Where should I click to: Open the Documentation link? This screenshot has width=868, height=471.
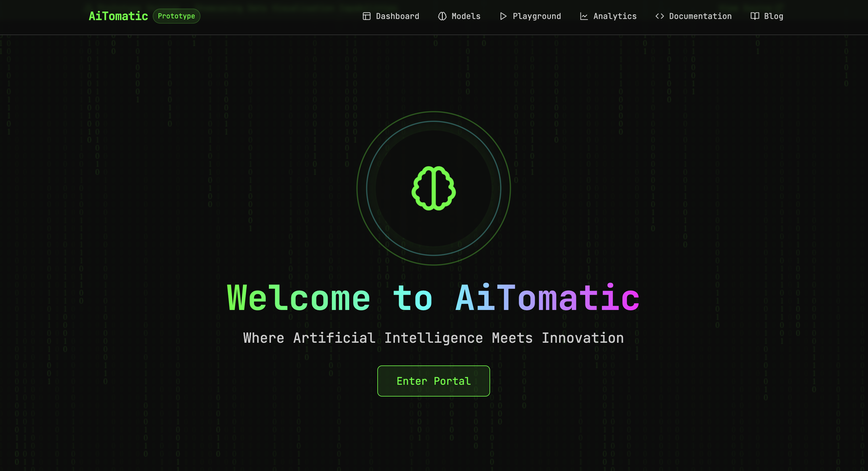click(x=693, y=16)
